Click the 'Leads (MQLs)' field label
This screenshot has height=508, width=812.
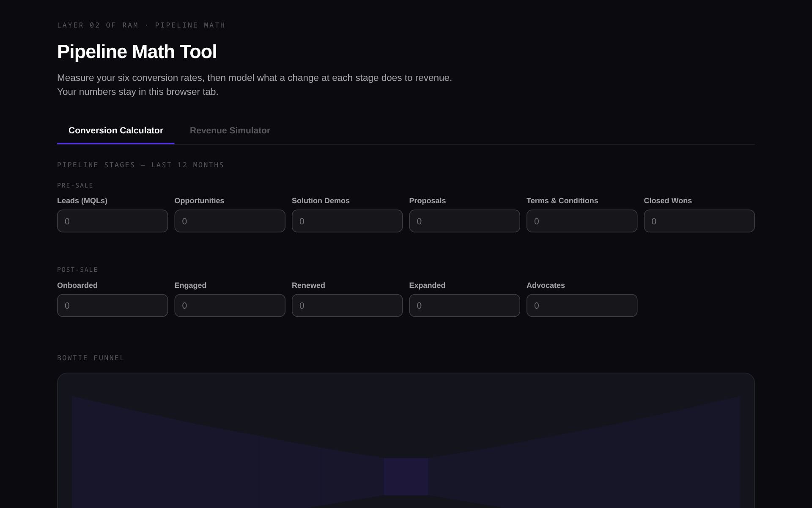coord(82,201)
